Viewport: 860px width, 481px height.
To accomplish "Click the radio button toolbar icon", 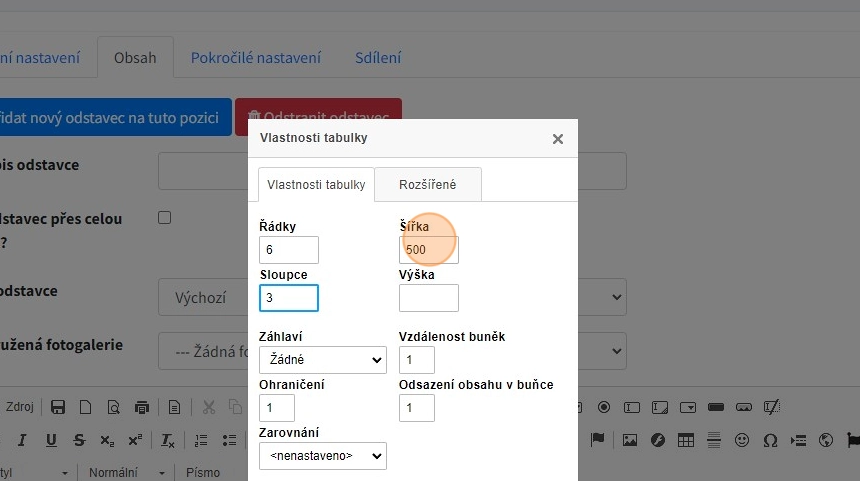I will [604, 407].
